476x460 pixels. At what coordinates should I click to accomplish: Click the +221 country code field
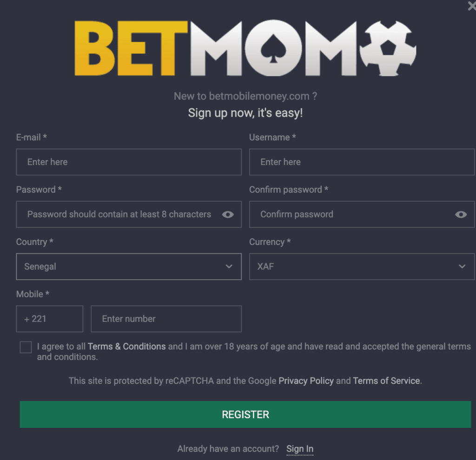point(49,319)
